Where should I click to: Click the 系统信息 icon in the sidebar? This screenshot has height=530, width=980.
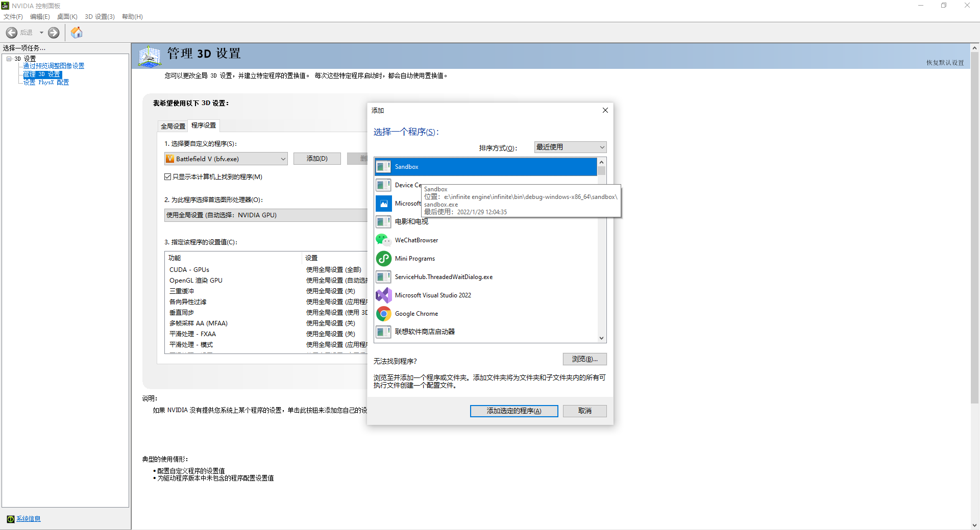11,519
